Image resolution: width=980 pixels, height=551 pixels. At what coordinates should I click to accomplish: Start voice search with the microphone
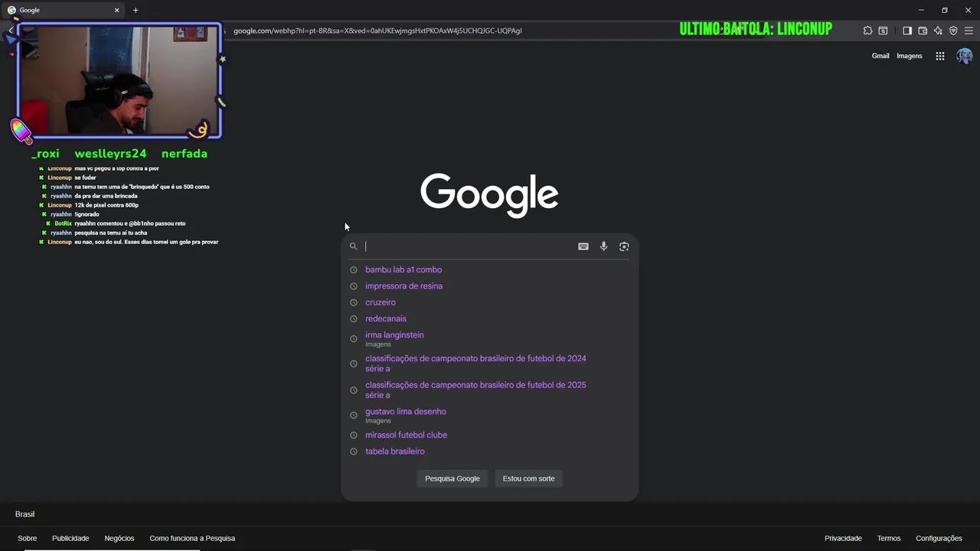point(603,246)
